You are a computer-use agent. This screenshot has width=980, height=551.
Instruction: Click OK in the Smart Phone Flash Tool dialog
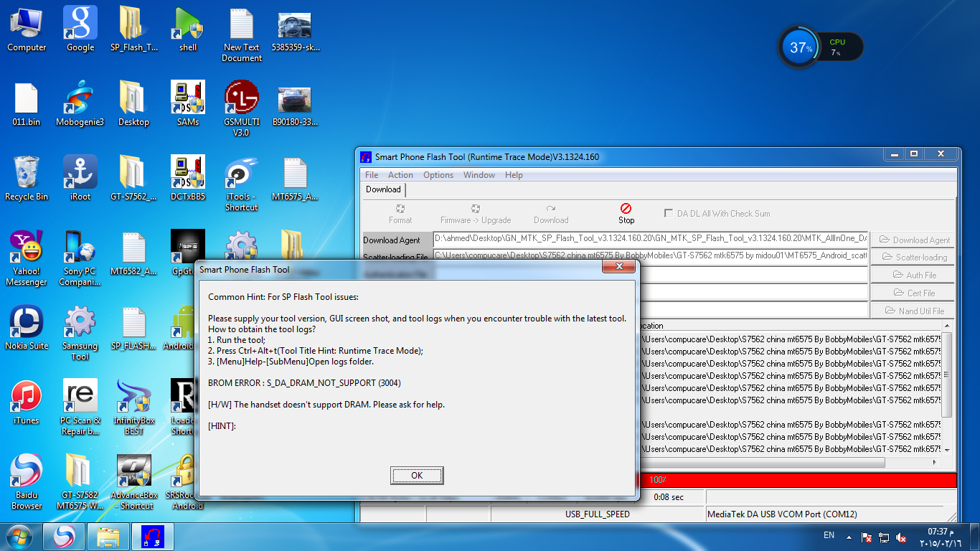click(x=417, y=475)
